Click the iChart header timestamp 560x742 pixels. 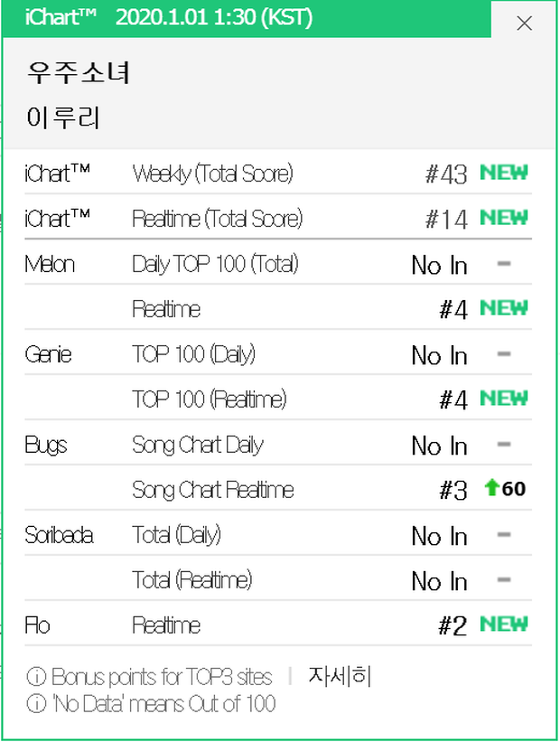click(x=214, y=17)
